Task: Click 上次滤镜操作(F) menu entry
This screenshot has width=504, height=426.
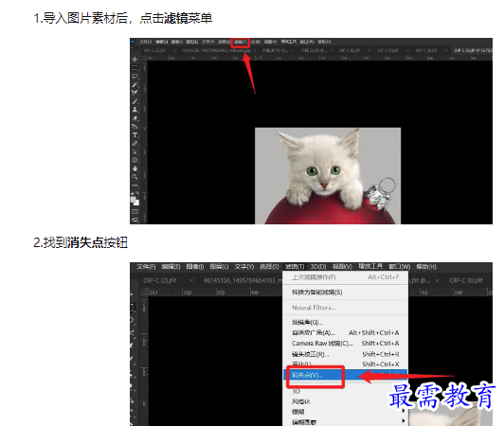Action: [346, 277]
